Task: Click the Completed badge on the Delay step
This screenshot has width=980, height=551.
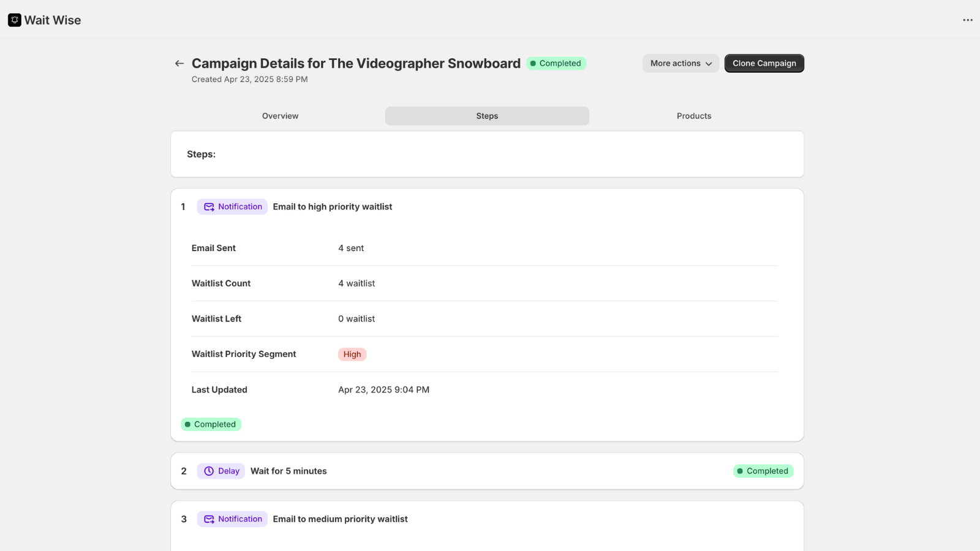Action: pyautogui.click(x=763, y=471)
